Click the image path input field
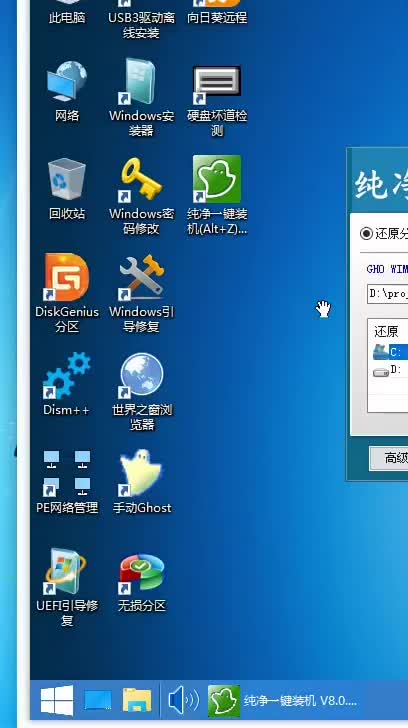408x728 pixels. click(388, 294)
